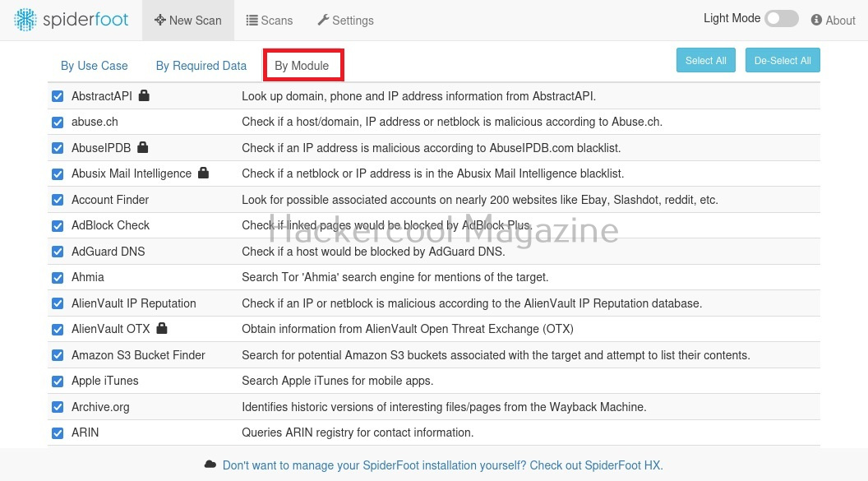Click the lock icon beside AbuseIPDB
Screen dimensions: 868x481
(x=143, y=147)
